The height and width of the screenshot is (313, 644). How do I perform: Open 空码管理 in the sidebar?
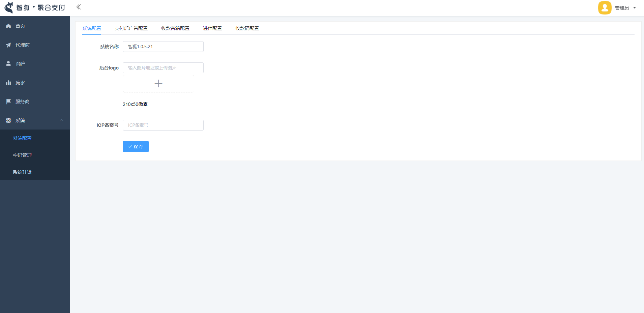[22, 155]
